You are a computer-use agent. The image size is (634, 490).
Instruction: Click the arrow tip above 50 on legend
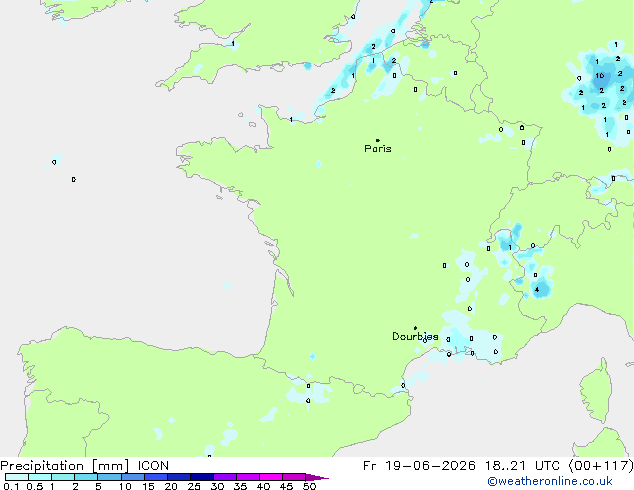pyautogui.click(x=317, y=477)
